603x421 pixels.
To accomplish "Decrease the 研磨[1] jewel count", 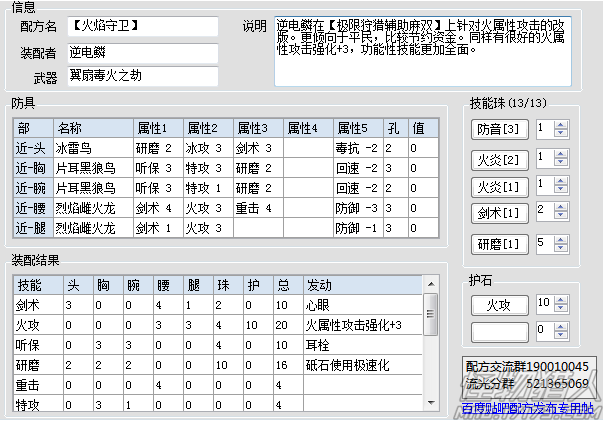I will point(560,248).
